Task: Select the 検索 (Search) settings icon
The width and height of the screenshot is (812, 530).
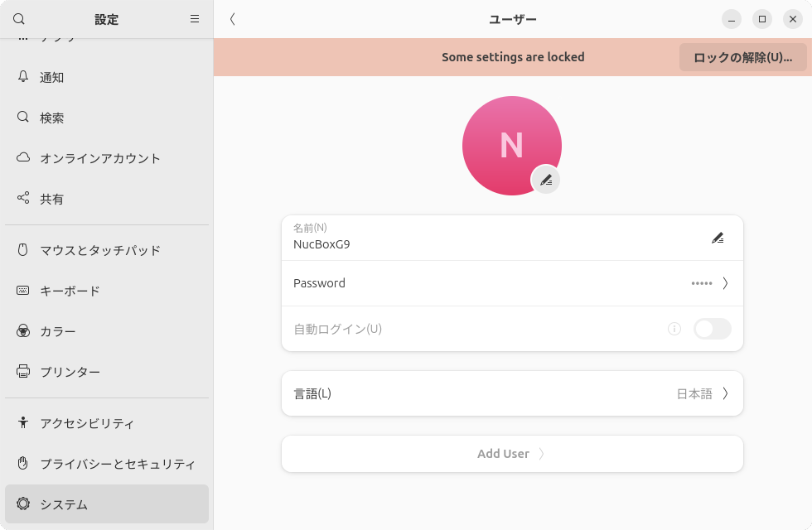Action: click(22, 118)
